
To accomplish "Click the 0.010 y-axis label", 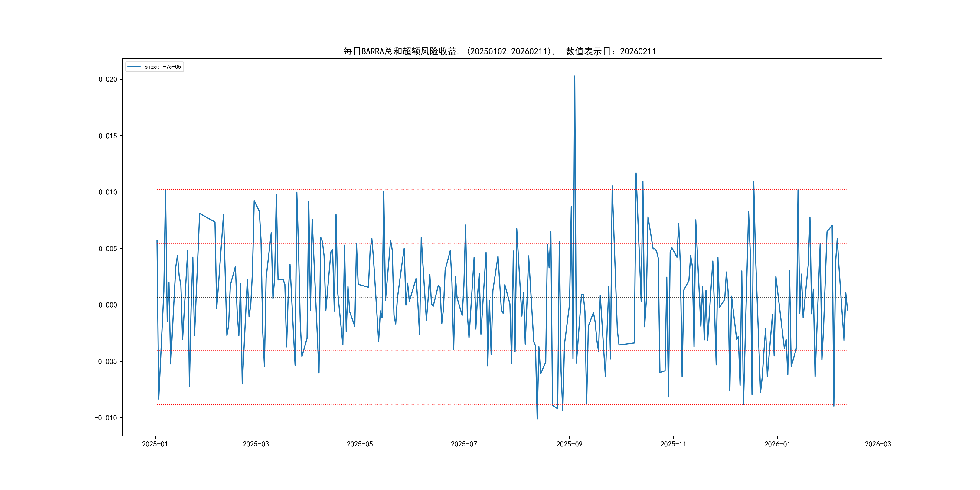I will [x=108, y=192].
